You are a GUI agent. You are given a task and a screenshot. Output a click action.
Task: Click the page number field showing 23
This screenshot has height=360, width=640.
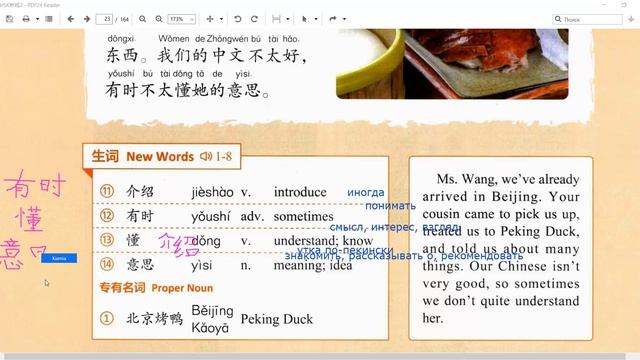point(104,19)
